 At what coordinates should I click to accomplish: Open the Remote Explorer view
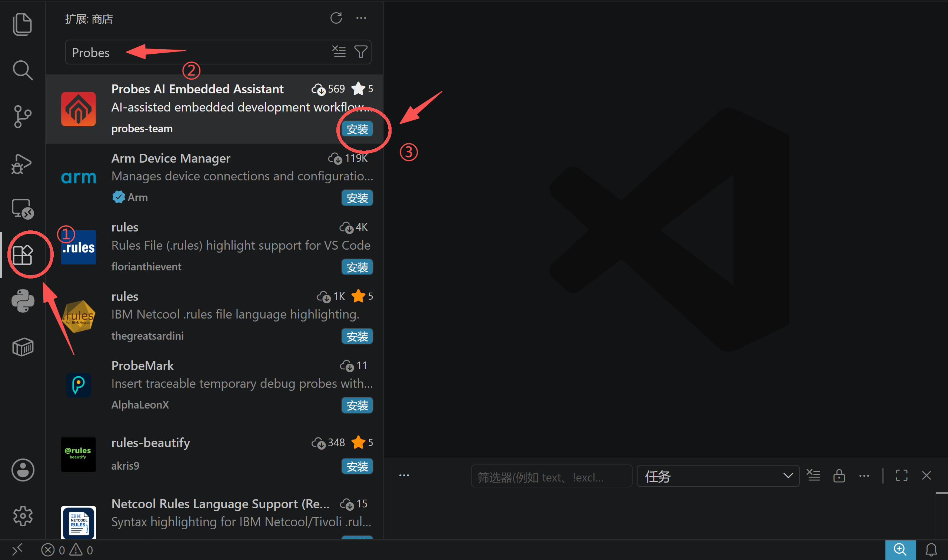click(x=23, y=209)
